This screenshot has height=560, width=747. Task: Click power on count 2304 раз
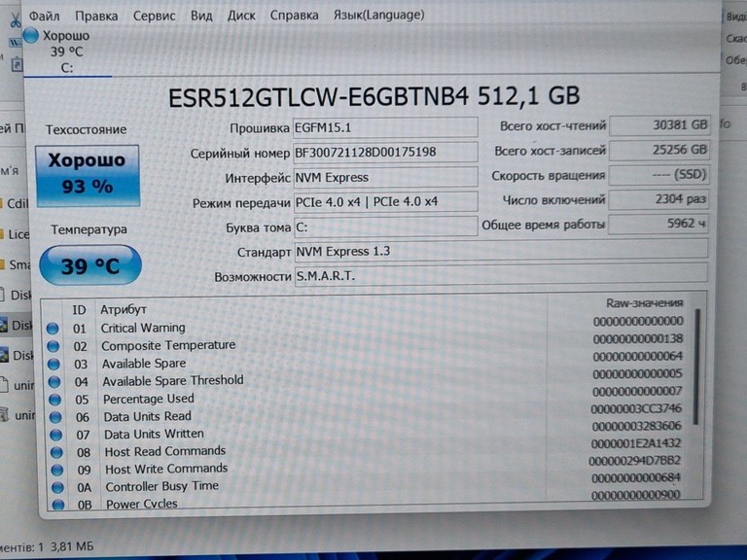pyautogui.click(x=658, y=199)
